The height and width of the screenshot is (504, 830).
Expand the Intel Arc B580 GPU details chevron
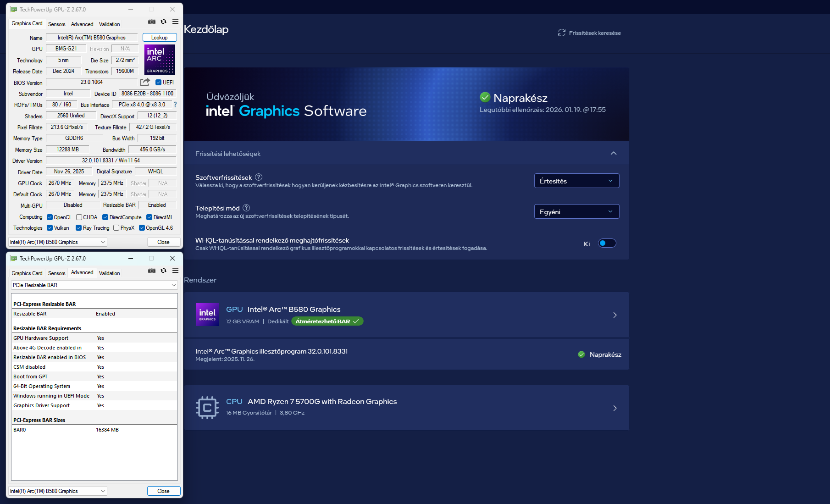[615, 315]
